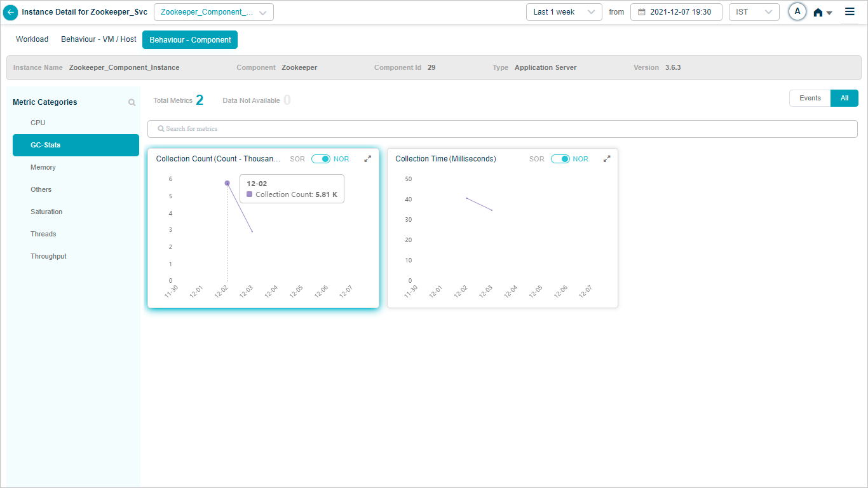Open the hamburger menu icon
Screen dimensions: 868x488
(850, 11)
